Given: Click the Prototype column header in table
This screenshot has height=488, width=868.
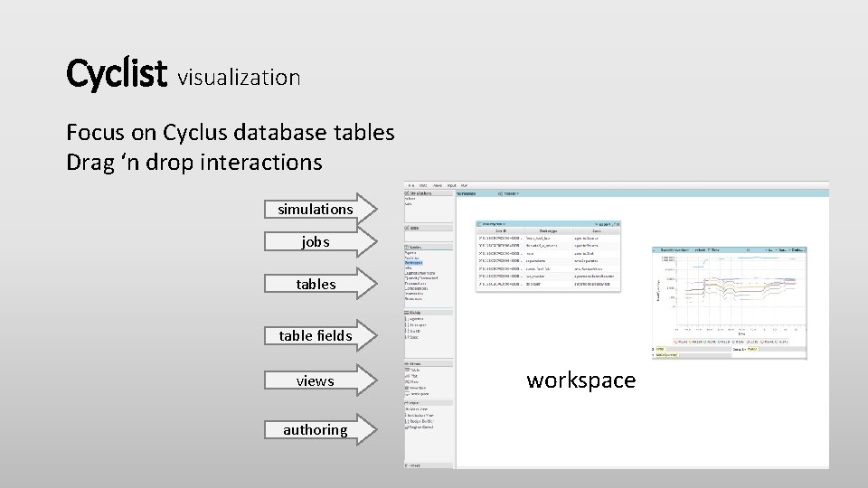Looking at the screenshot, I should point(548,230).
